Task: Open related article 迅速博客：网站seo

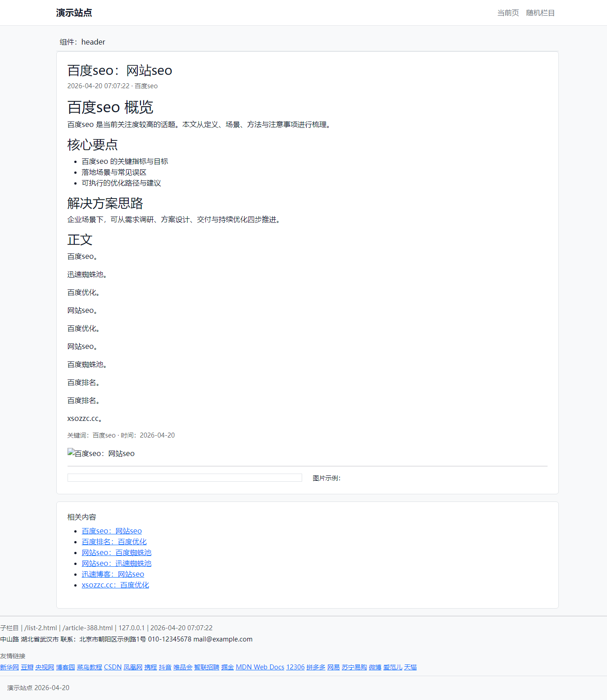Action: 113,574
